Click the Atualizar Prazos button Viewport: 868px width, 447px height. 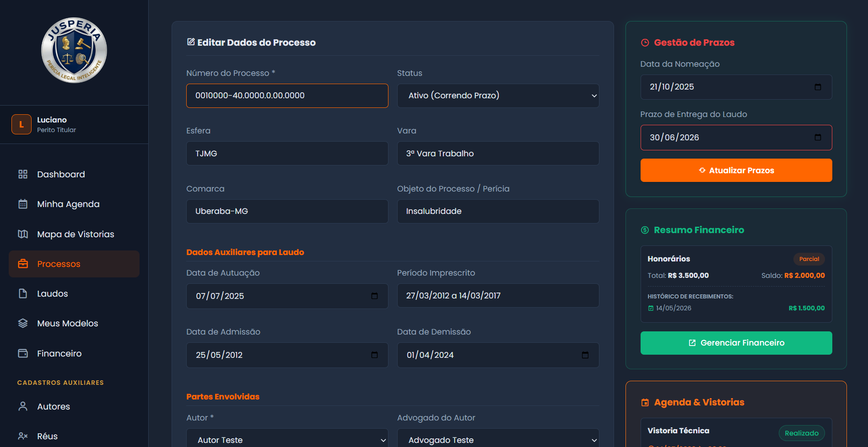tap(736, 170)
